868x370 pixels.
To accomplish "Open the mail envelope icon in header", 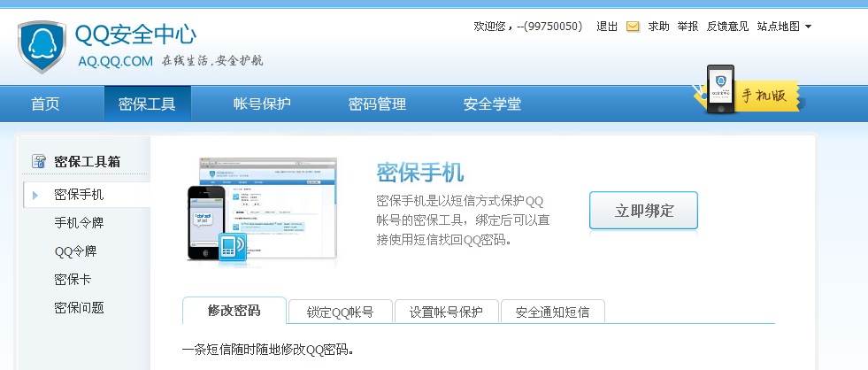I will point(633,26).
